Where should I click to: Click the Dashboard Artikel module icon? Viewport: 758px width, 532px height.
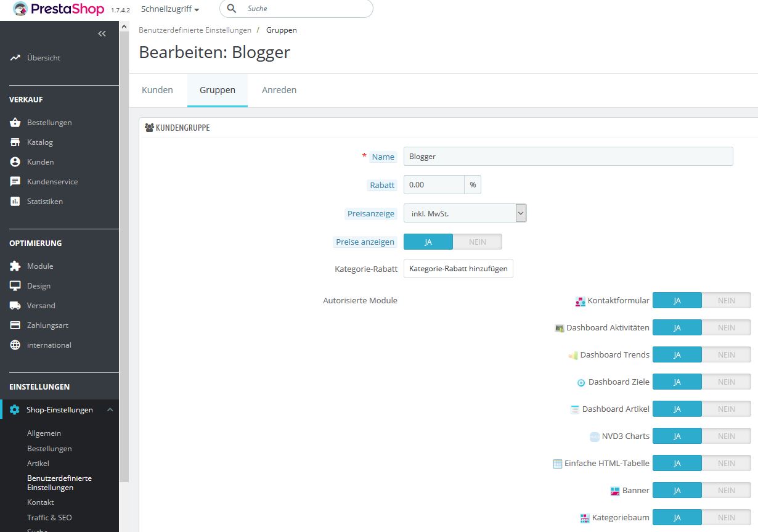[x=575, y=409]
